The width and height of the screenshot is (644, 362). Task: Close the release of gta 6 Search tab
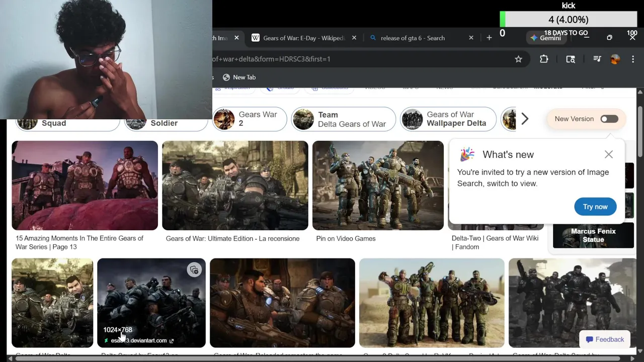(471, 38)
